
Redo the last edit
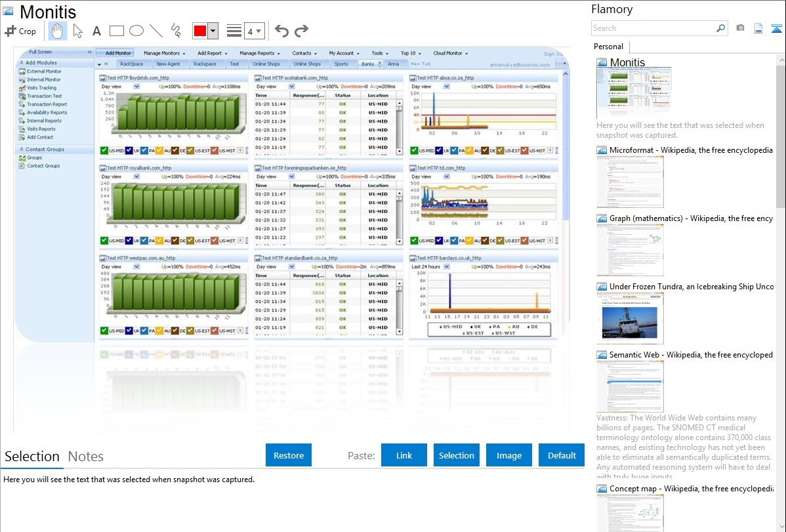pos(301,31)
